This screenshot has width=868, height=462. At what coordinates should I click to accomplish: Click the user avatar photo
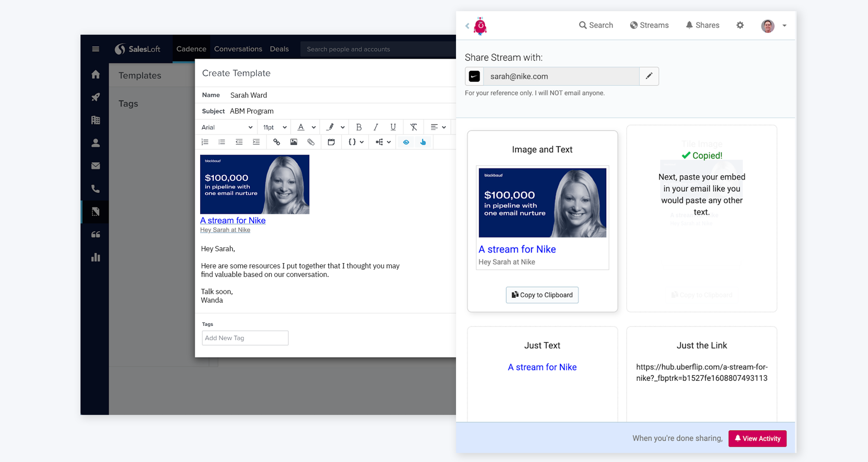(x=768, y=26)
